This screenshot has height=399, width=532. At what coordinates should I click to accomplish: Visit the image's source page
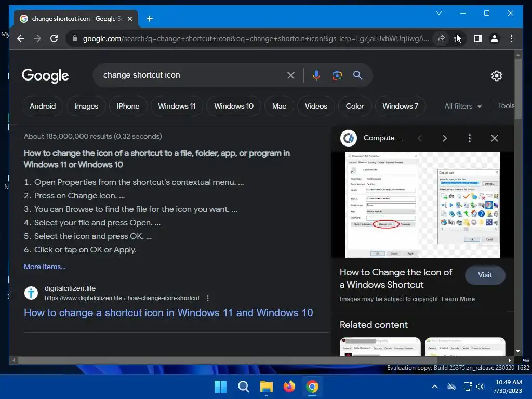485,275
